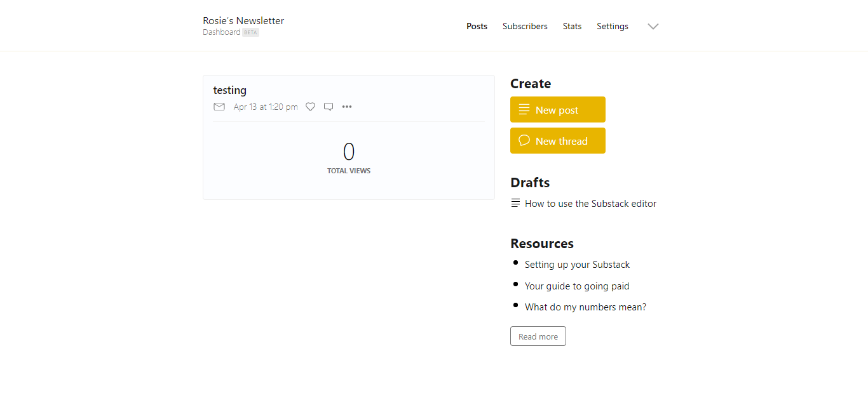Viewport: 868px width, 417px height.
Task: Click the lines icon on New post button
Action: pos(524,109)
